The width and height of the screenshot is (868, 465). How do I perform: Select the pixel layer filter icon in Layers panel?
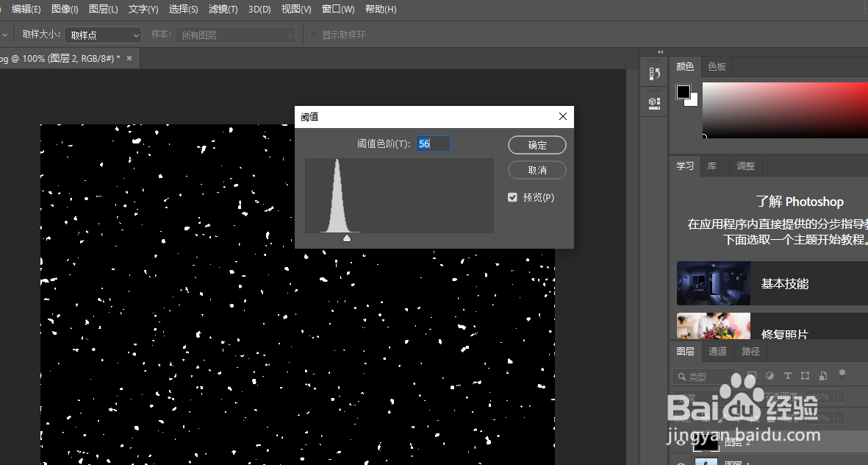coord(752,375)
